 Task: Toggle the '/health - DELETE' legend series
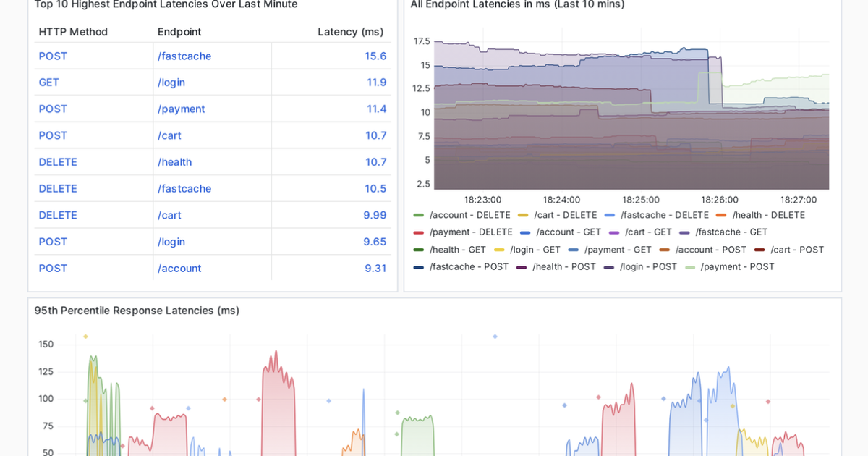[768, 215]
